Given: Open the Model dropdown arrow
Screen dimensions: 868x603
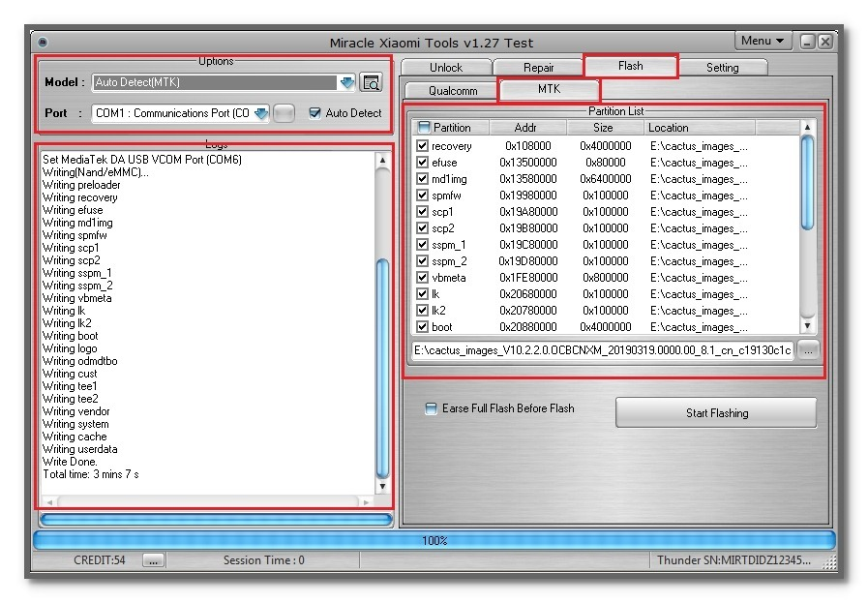Looking at the screenshot, I should 347,82.
